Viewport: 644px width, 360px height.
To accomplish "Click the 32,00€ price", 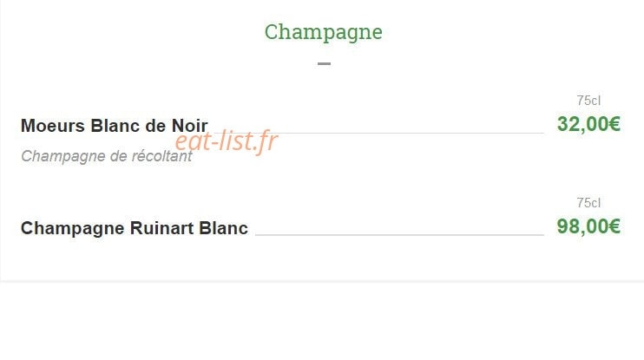I will point(588,124).
